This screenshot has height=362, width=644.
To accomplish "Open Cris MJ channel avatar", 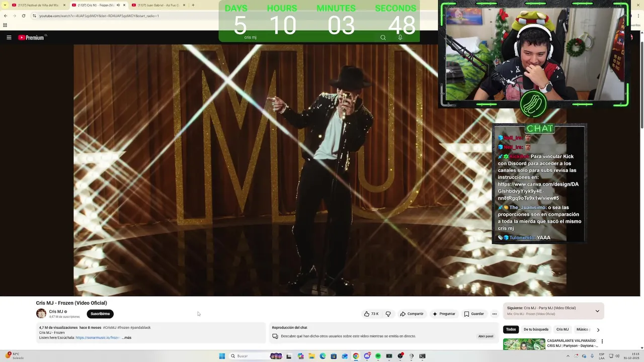I will pos(41,314).
